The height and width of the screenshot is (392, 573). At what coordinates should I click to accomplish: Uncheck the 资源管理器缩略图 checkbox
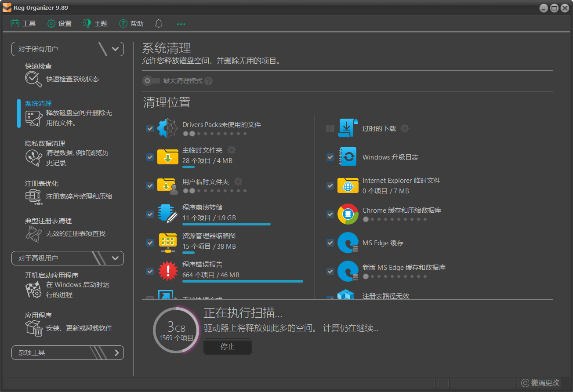(150, 243)
